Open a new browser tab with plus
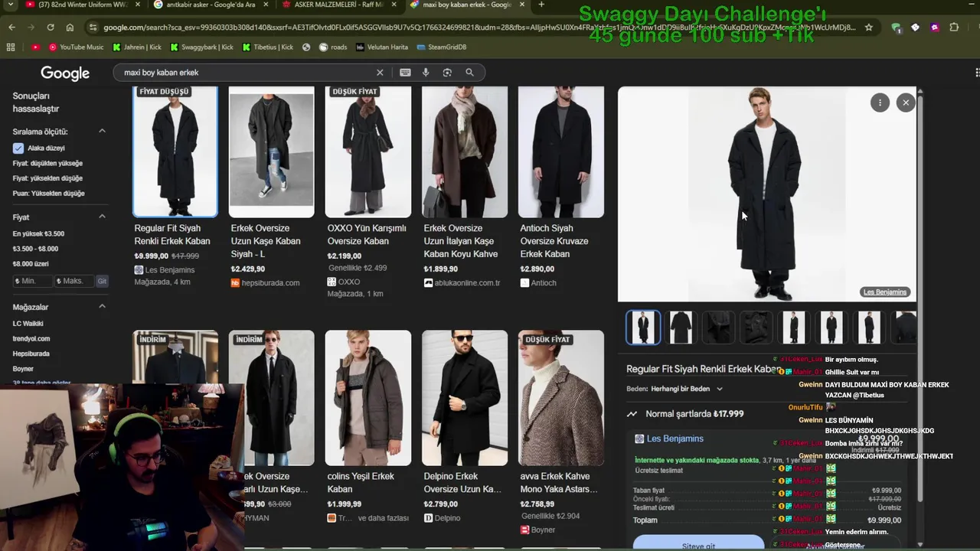The image size is (980, 551). pyautogui.click(x=541, y=5)
